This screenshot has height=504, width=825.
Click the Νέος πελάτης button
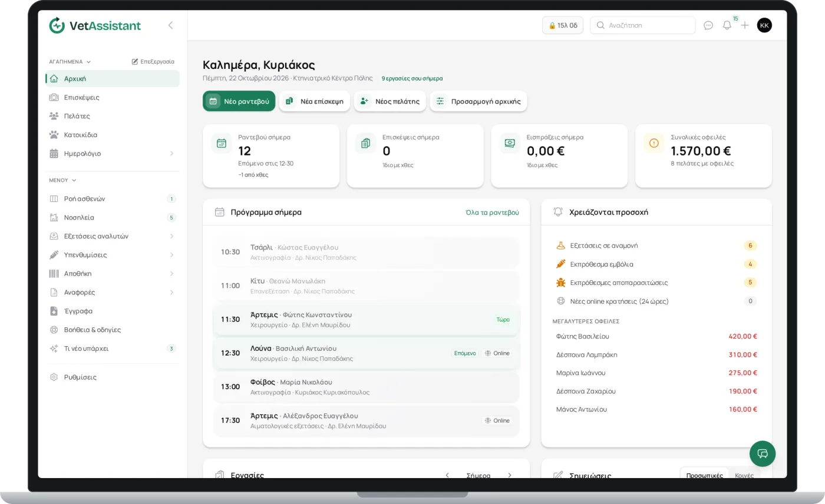click(390, 101)
